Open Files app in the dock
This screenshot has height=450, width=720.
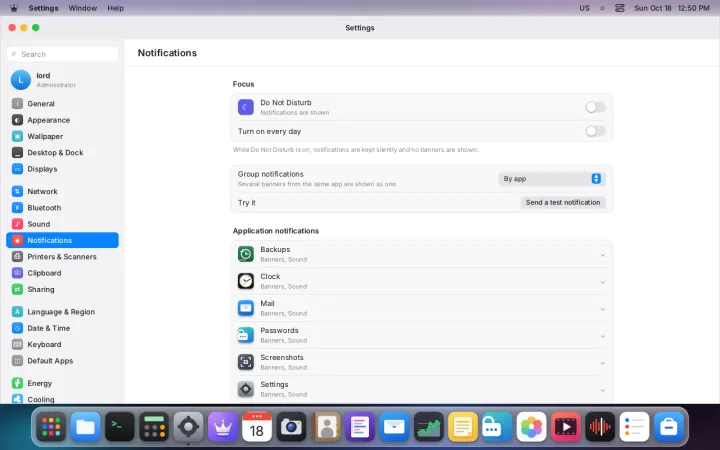[x=85, y=427]
